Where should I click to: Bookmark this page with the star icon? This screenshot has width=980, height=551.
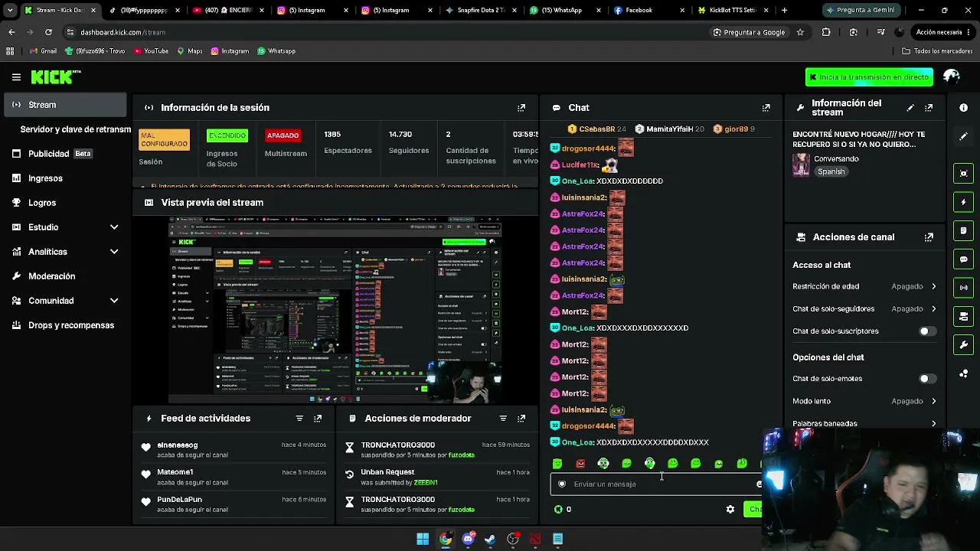pos(800,32)
